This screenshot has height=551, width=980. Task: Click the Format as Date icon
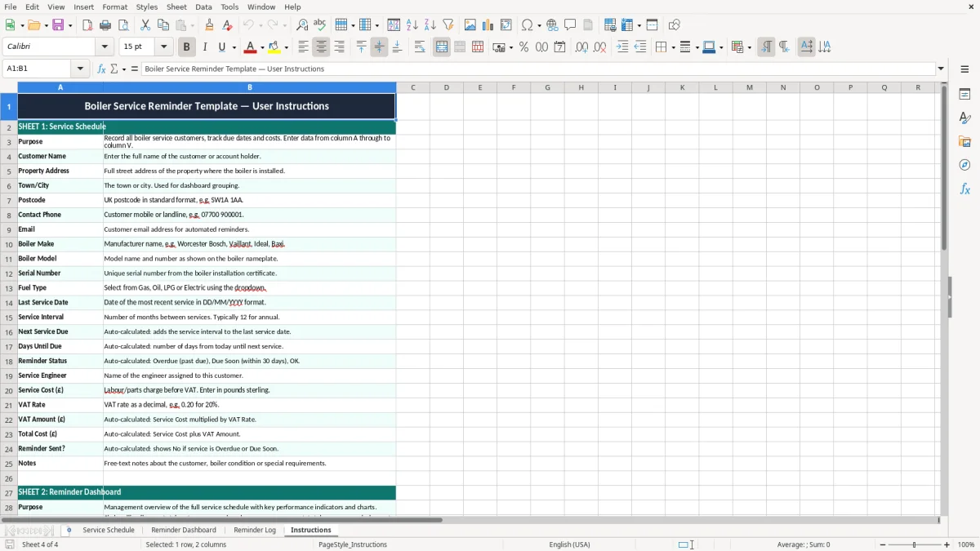(x=560, y=47)
